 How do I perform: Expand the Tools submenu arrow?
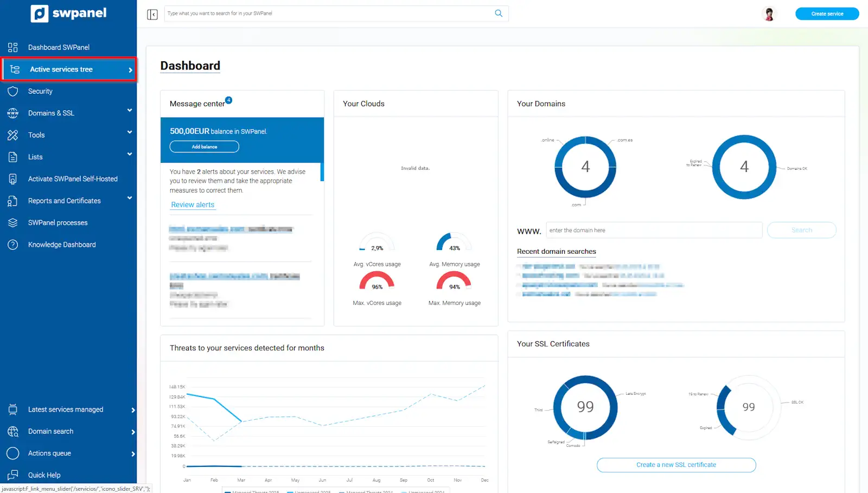tap(130, 132)
